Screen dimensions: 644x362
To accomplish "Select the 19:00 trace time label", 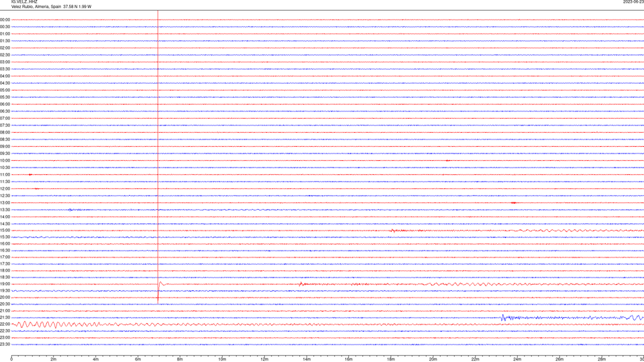I will (5, 284).
